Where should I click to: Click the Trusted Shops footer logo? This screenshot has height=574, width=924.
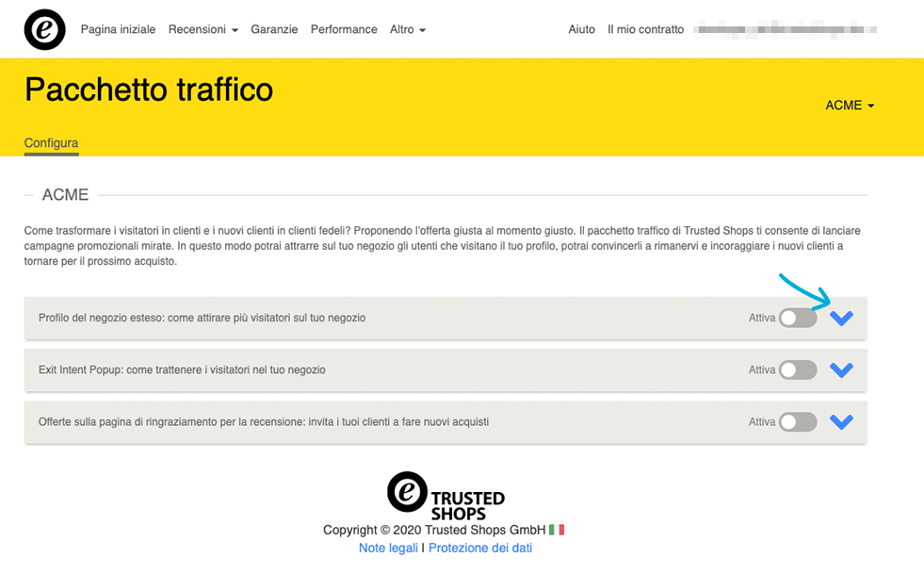pos(446,496)
